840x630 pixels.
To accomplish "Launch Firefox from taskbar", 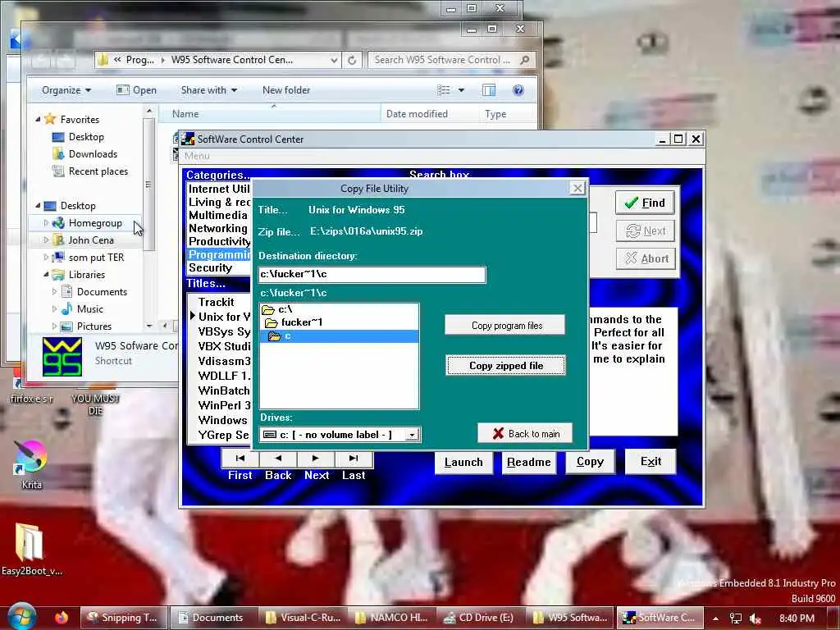I will (61, 617).
